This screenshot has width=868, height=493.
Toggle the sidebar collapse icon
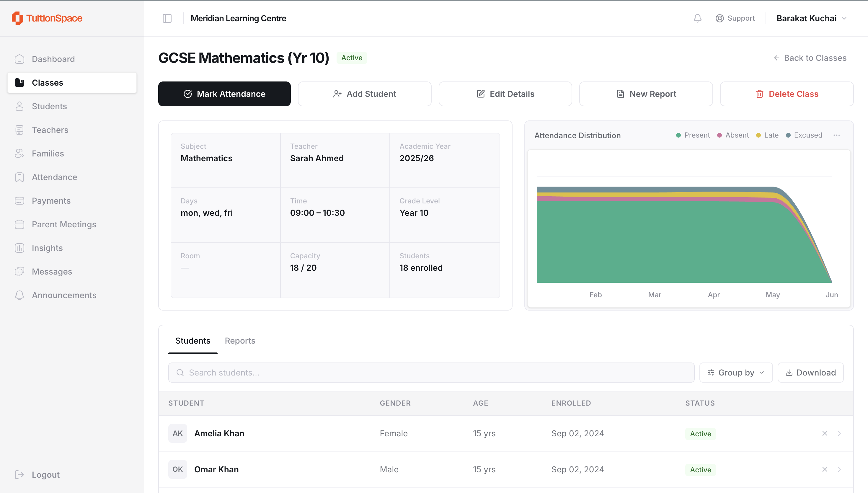tap(167, 18)
